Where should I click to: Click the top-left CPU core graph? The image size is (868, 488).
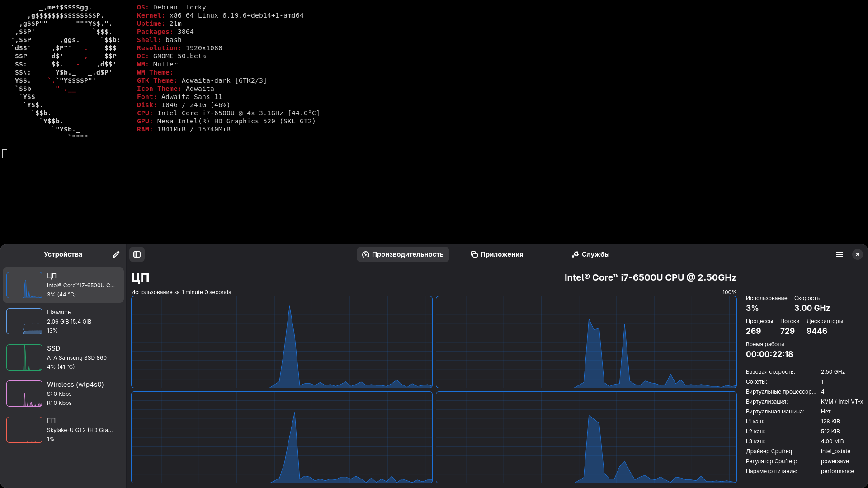[282, 342]
